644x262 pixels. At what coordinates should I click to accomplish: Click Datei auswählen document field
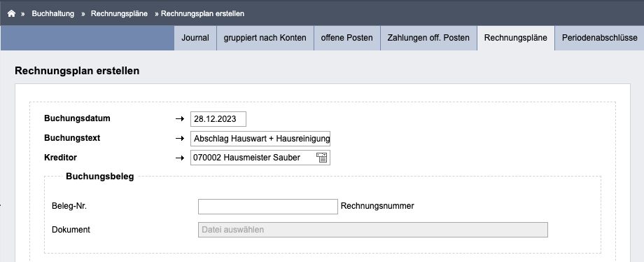point(373,230)
